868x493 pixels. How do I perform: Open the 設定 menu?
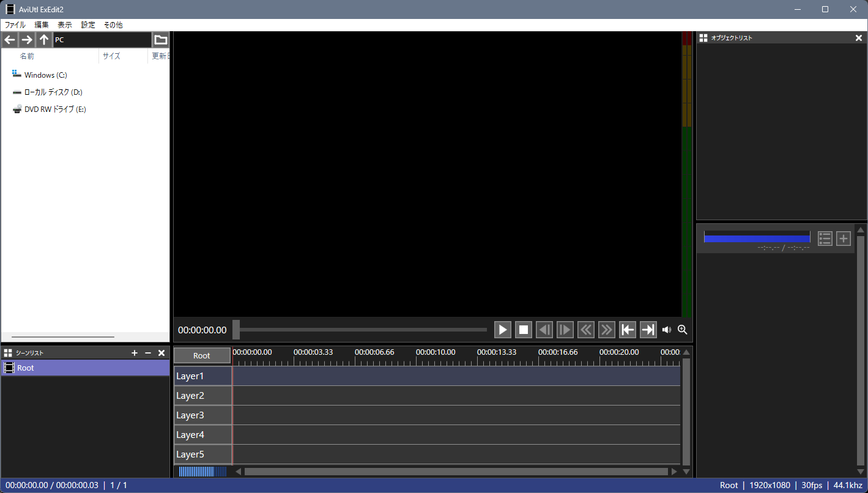88,25
